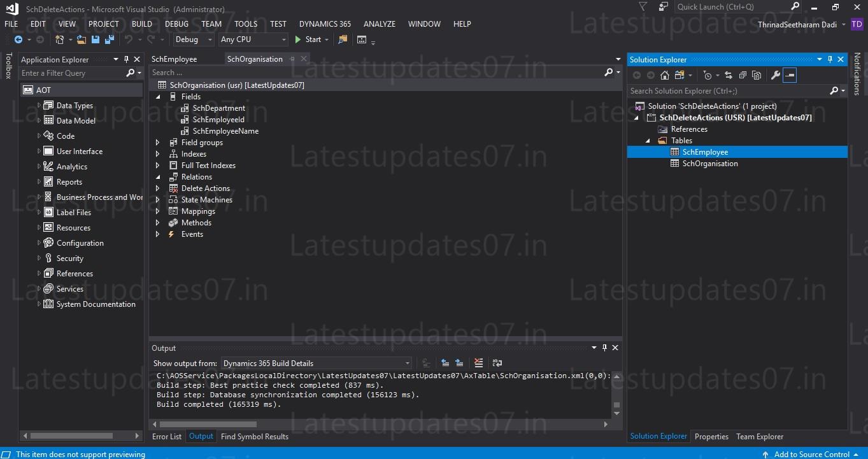Screen dimensions: 868x459
Task: Click the Show All Files icon
Action: point(757,75)
